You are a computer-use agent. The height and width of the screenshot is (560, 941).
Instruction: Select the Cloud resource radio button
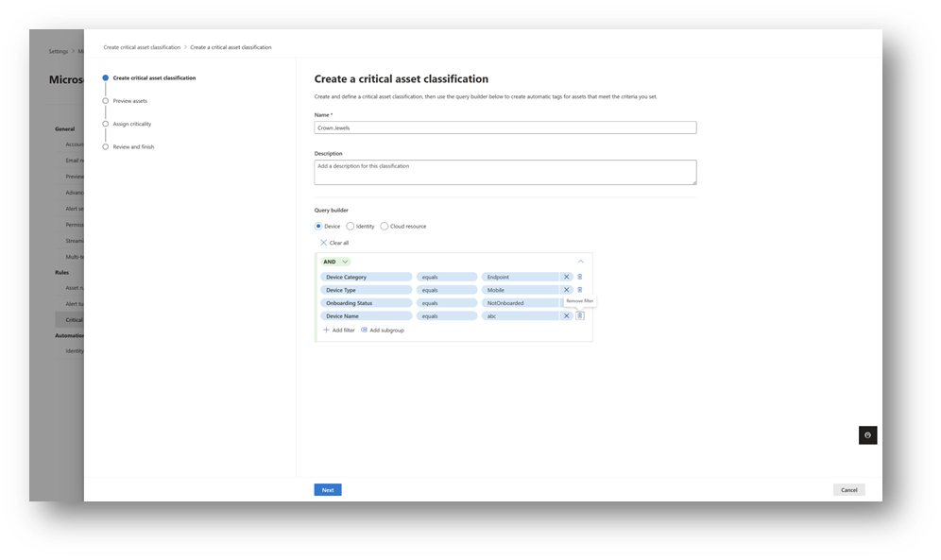[x=383, y=226]
